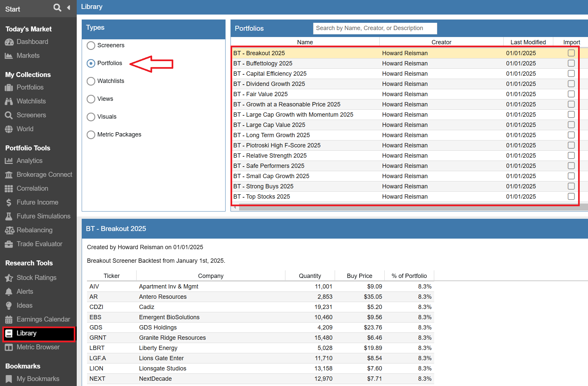588x386 pixels.
Task: Go to Watchlists under My Collections
Action: point(31,101)
